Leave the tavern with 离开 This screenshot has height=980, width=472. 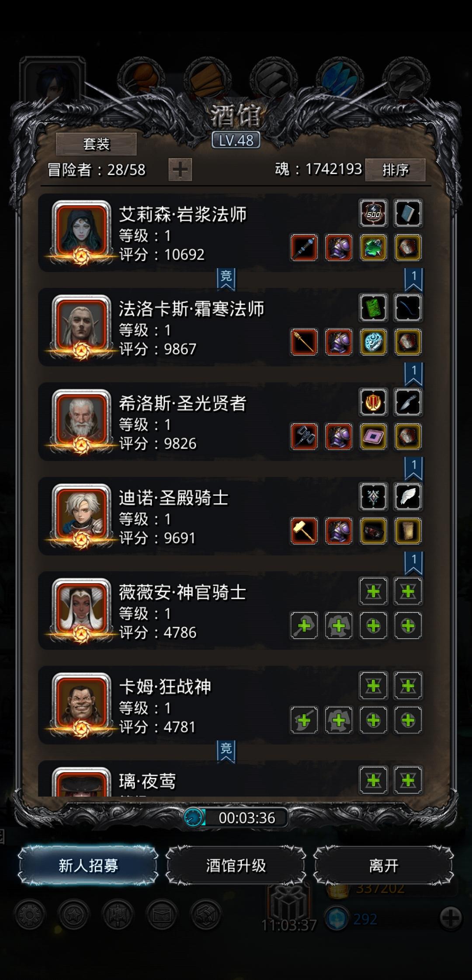pos(383,865)
